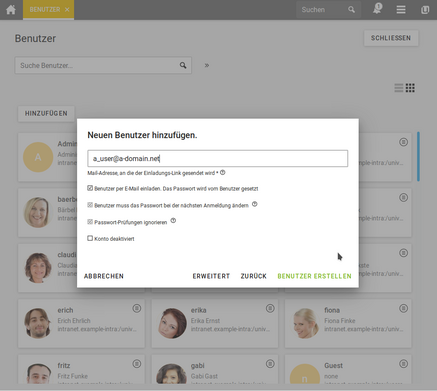Image resolution: width=437 pixels, height=391 pixels.
Task: Show help for Passwort-Prüfungen ignorieren
Action: 173,221
